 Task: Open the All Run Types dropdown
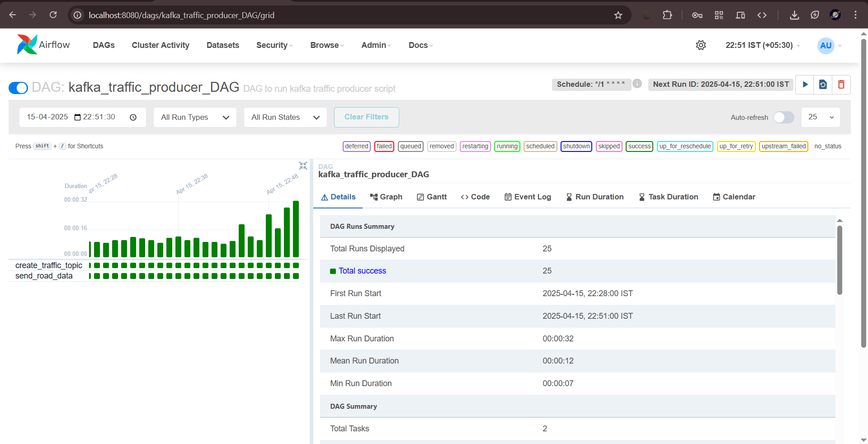[x=194, y=117]
